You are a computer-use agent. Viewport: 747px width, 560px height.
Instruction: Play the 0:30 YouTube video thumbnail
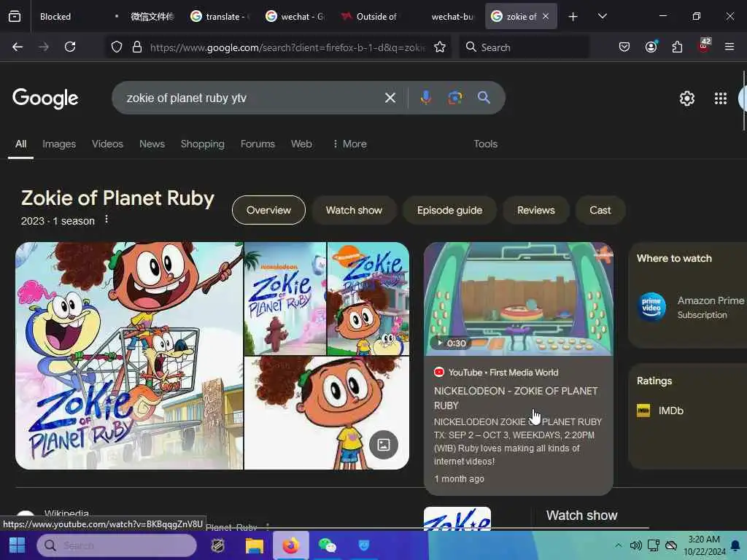pos(519,298)
